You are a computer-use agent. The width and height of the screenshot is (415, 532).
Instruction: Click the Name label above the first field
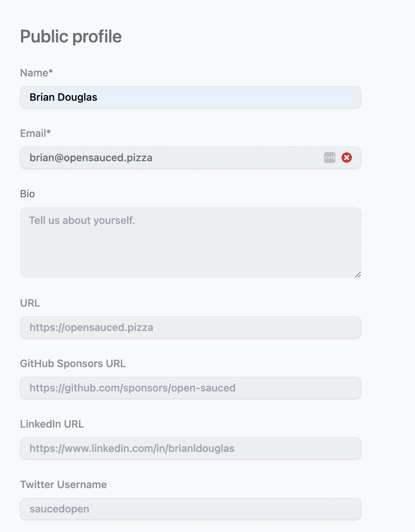pyautogui.click(x=36, y=73)
